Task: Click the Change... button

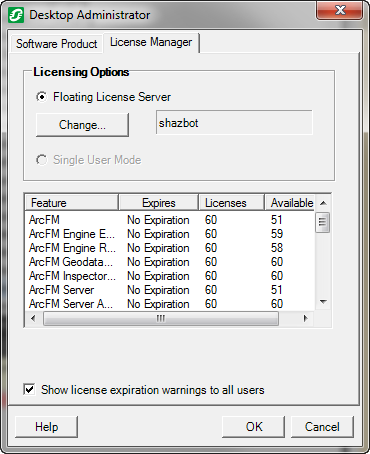Action: (82, 125)
